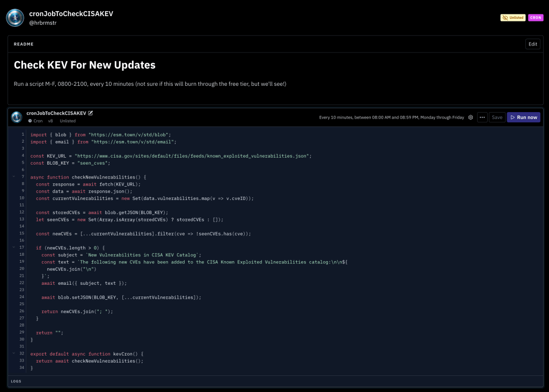The height and width of the screenshot is (392, 549).
Task: Open the LOGS section
Action: (16, 381)
